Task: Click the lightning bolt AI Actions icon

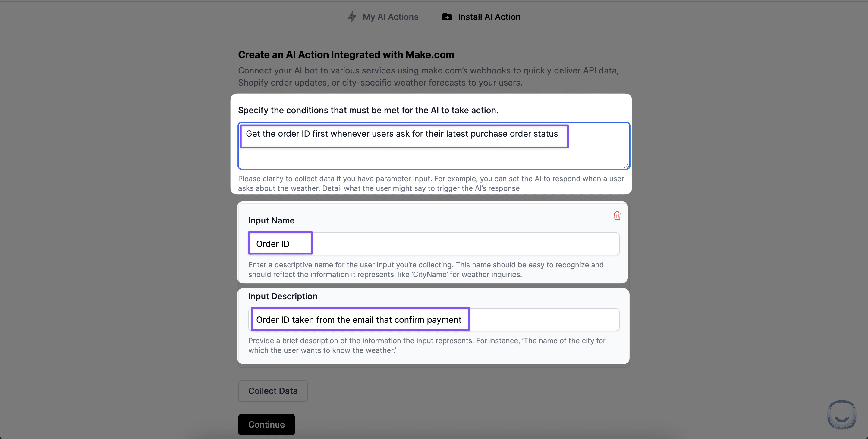Action: (x=352, y=17)
